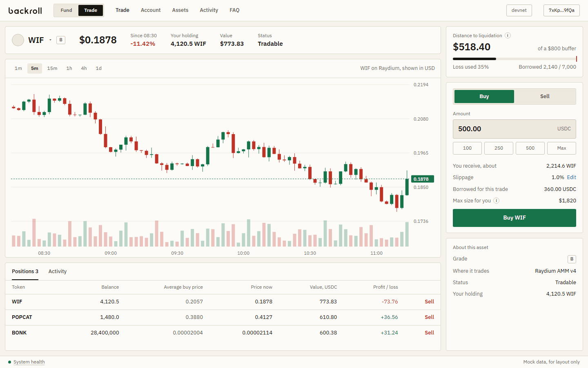This screenshot has width=588, height=368.
Task: Set chart interval to 1m
Action: click(18, 68)
